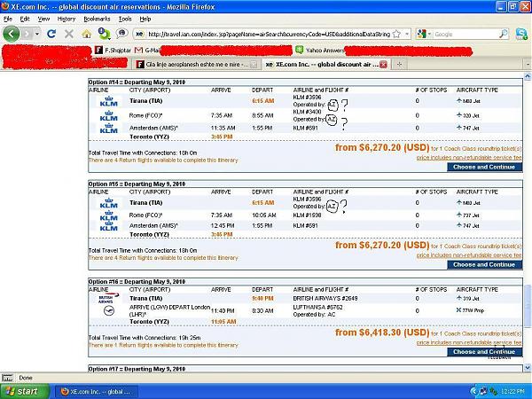Click the XE.com Firefox taskbar button

pyautogui.click(x=97, y=392)
